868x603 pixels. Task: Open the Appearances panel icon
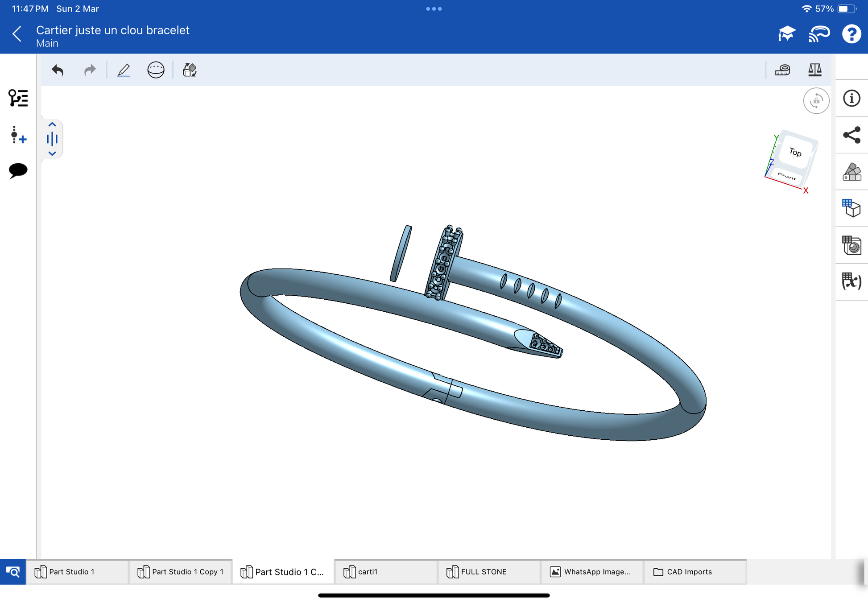851,172
